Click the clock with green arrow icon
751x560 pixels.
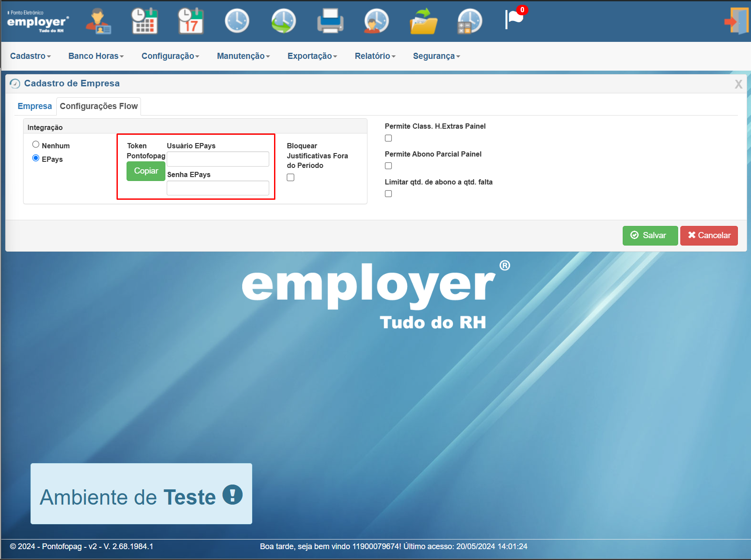coord(284,21)
